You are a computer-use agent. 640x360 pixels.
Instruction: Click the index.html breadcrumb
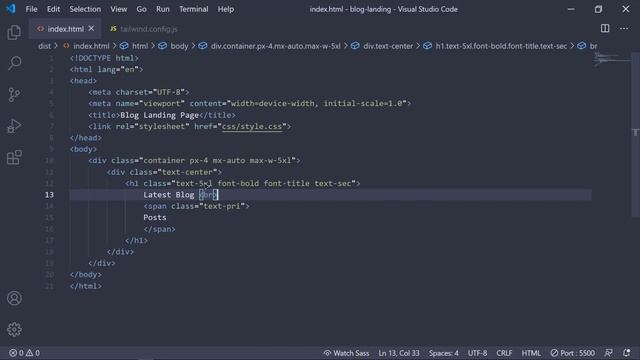pos(86,46)
